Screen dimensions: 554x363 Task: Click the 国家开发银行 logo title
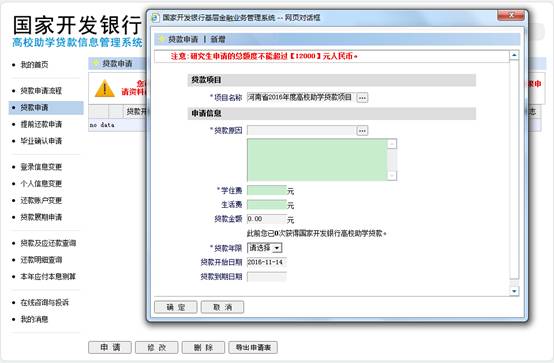click(77, 25)
